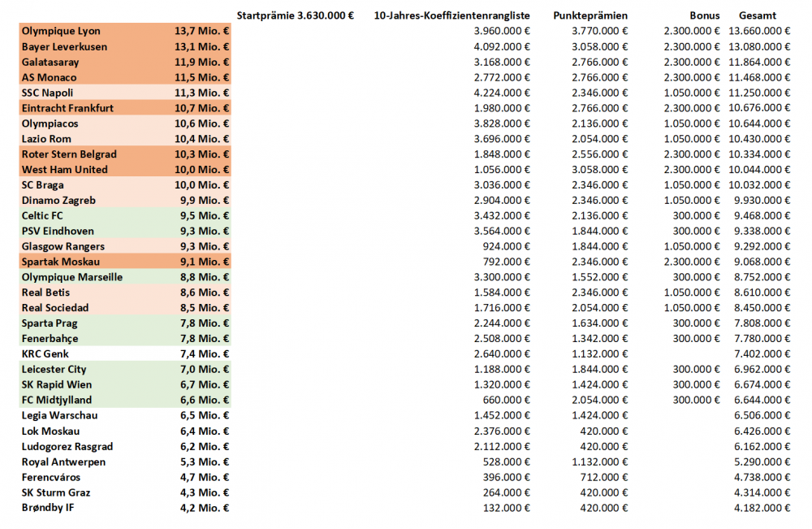
Task: Click the Roter Stern Belgrad cell
Action: [x=69, y=154]
